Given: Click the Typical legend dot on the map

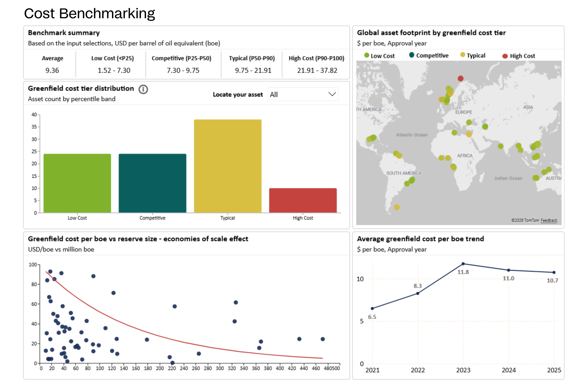Looking at the screenshot, I should (x=463, y=55).
